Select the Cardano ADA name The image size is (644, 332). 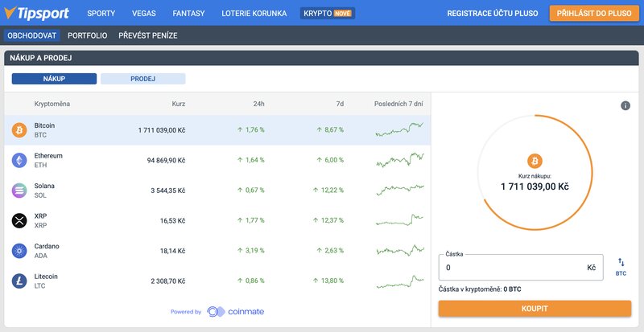[47, 251]
